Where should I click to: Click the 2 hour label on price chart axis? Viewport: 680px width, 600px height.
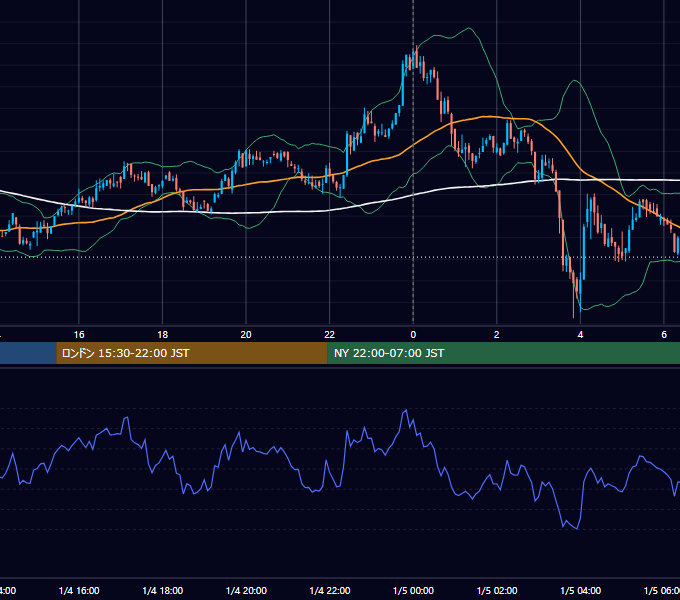[x=497, y=335]
